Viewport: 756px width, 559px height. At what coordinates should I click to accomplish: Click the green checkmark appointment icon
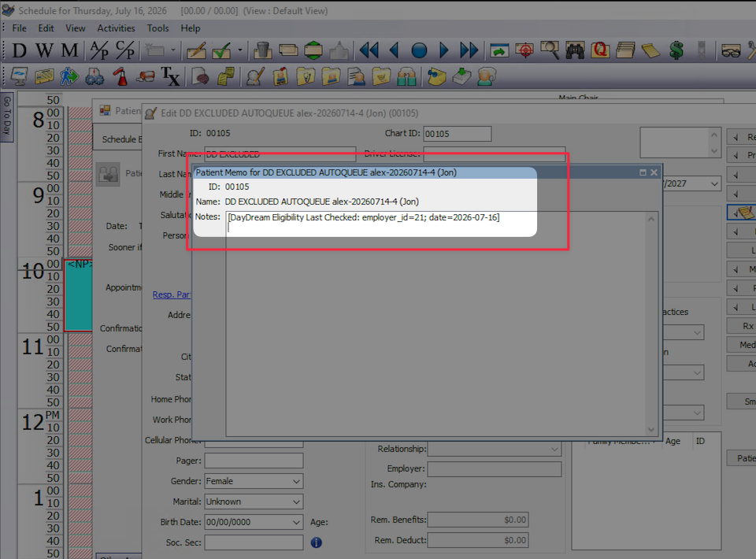(222, 50)
